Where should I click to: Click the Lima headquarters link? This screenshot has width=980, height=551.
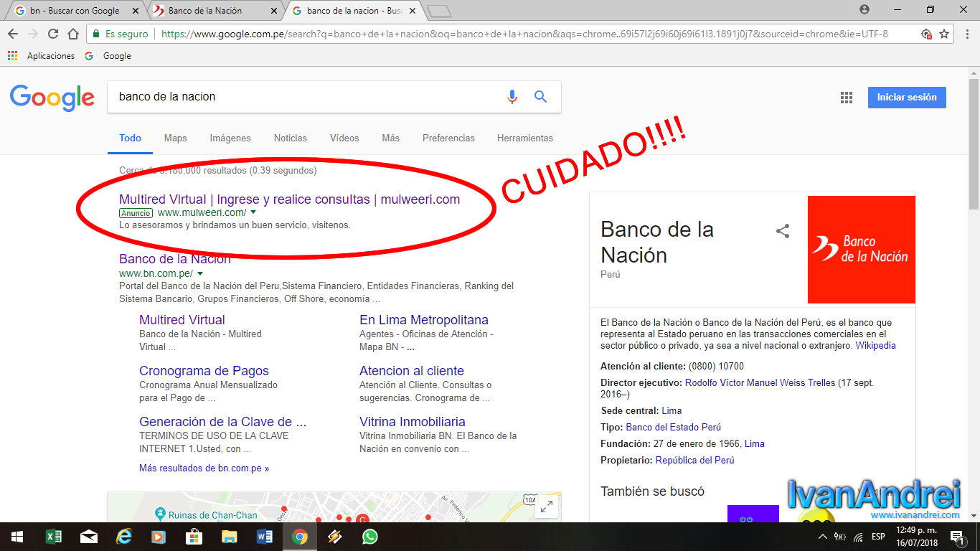pos(672,410)
